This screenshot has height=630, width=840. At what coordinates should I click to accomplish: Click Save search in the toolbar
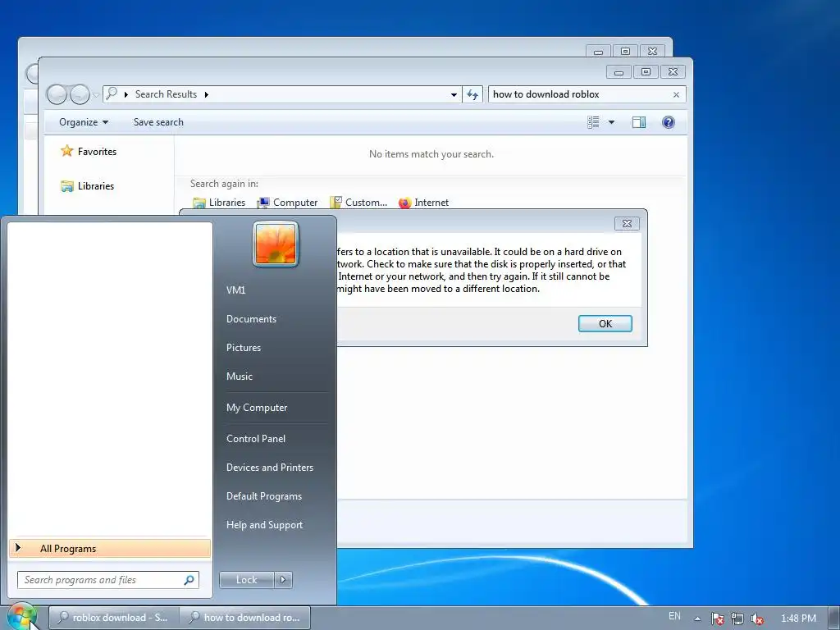pyautogui.click(x=158, y=122)
